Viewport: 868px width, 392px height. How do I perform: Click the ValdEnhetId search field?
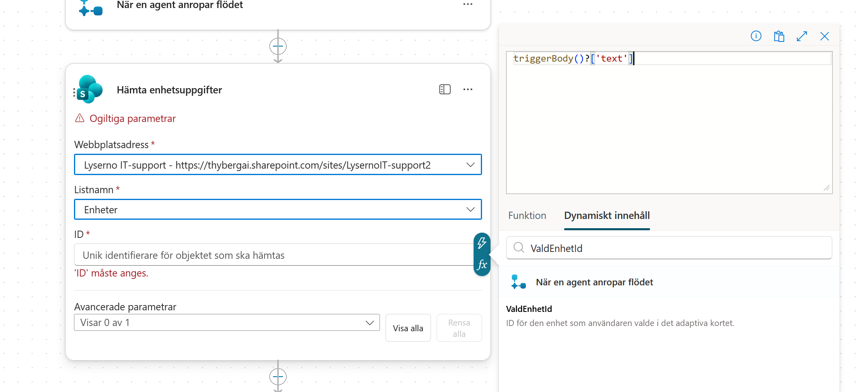click(669, 248)
